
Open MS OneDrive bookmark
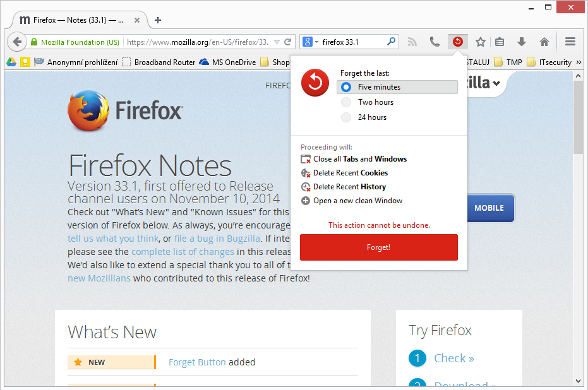click(x=227, y=62)
